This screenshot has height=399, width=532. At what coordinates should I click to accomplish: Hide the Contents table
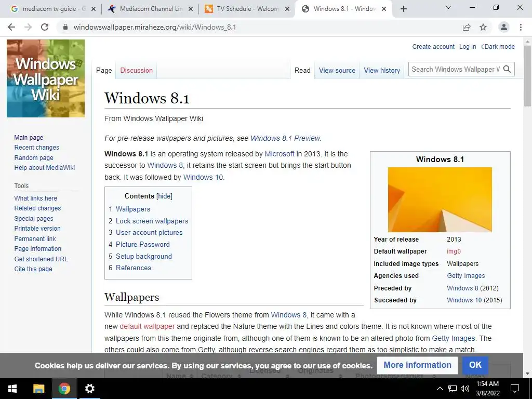point(164,196)
